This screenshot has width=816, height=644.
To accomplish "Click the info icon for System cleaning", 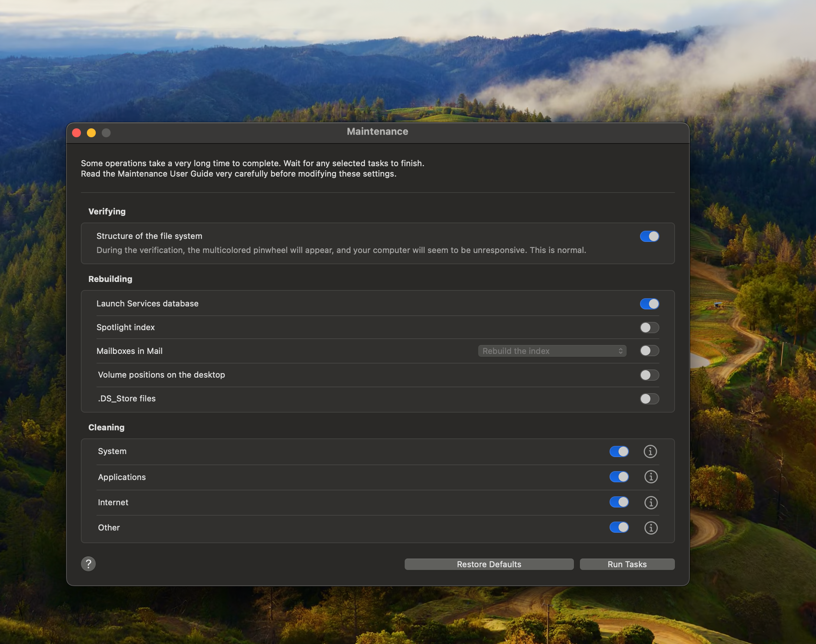I will (650, 451).
